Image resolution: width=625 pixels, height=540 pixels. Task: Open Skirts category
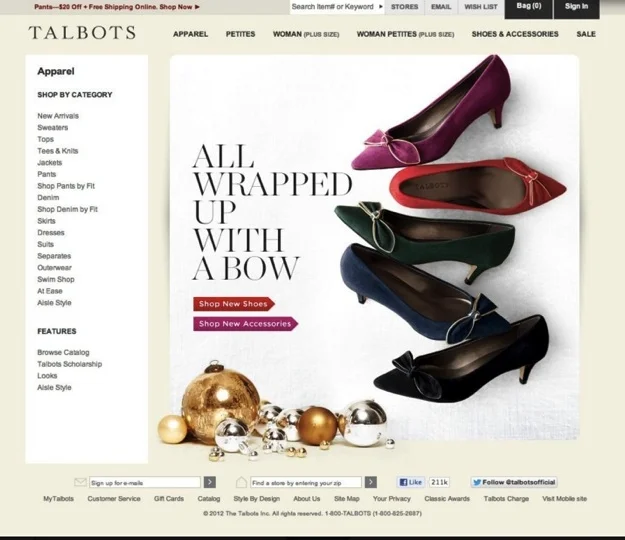[x=46, y=221]
